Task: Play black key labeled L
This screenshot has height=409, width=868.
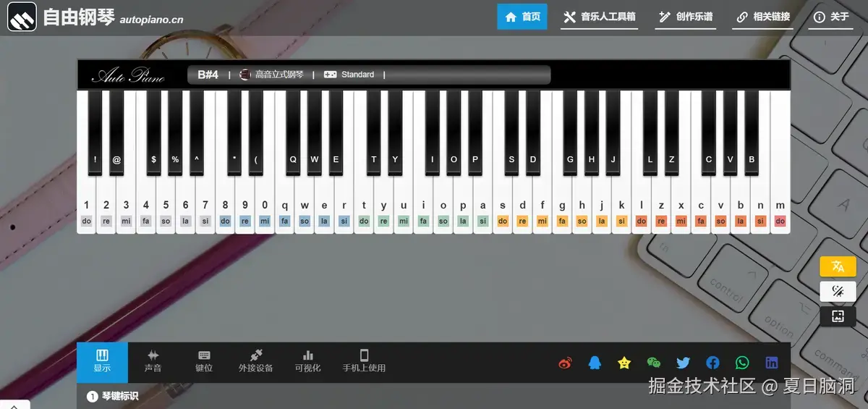Action: point(650,132)
